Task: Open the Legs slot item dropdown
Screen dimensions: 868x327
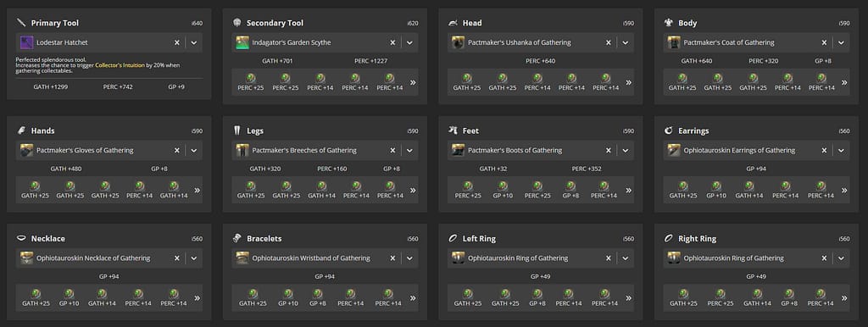Action: point(409,151)
